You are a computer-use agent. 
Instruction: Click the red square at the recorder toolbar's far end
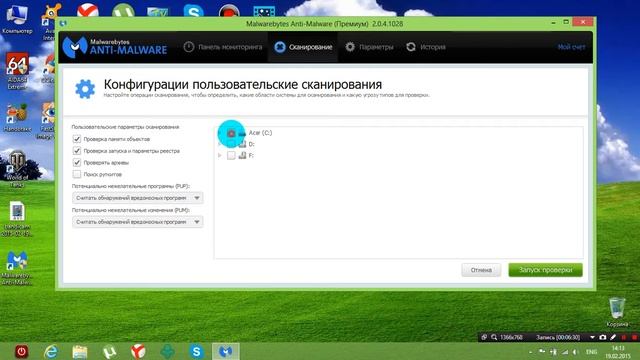[x=634, y=338]
